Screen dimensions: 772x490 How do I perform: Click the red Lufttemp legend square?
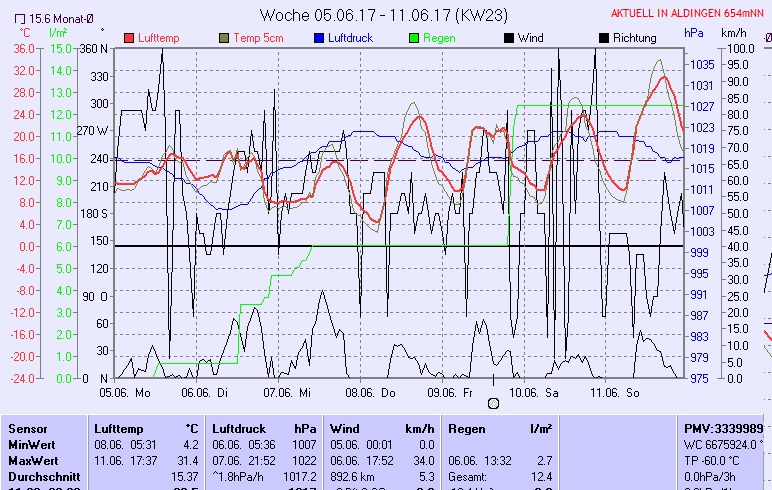tap(130, 38)
